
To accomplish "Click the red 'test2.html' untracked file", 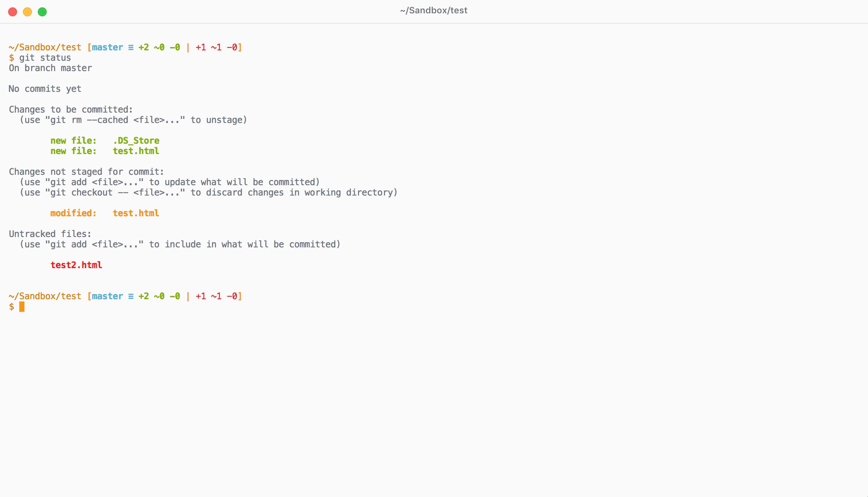I will (76, 265).
